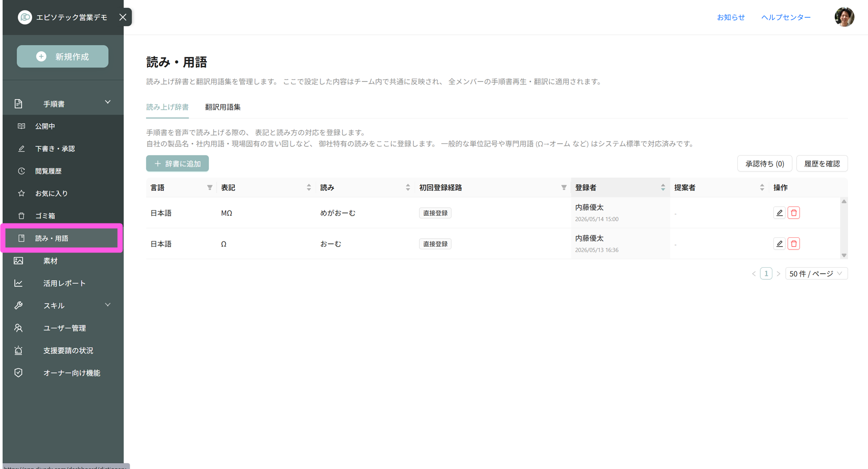The image size is (868, 469).
Task: Click the 直接登録 tag in MΩ row
Action: click(435, 213)
